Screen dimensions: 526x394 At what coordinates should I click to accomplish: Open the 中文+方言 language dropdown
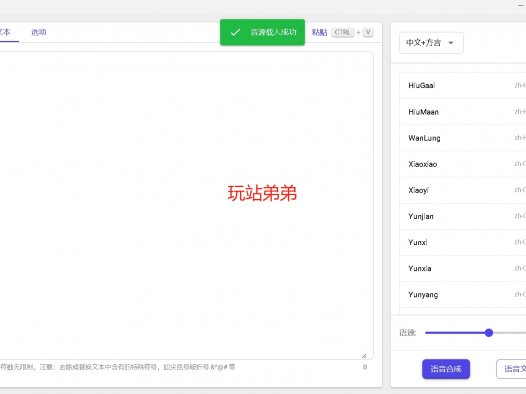pos(431,43)
